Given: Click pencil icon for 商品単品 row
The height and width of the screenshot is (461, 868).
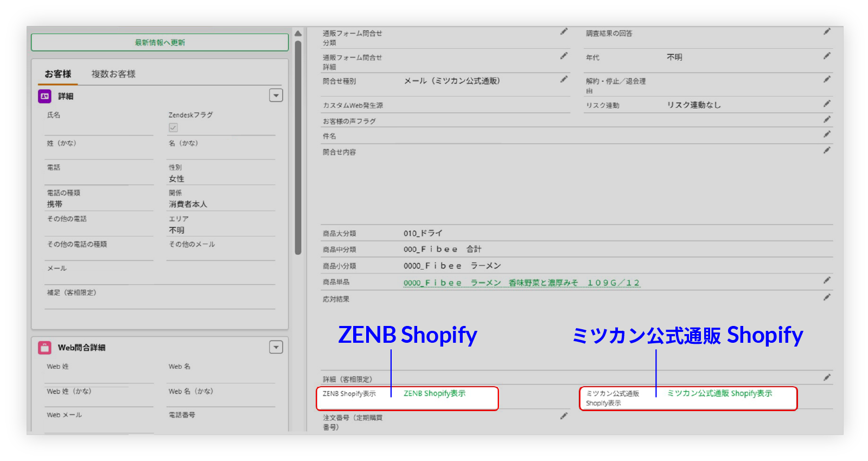Looking at the screenshot, I should pyautogui.click(x=827, y=280).
